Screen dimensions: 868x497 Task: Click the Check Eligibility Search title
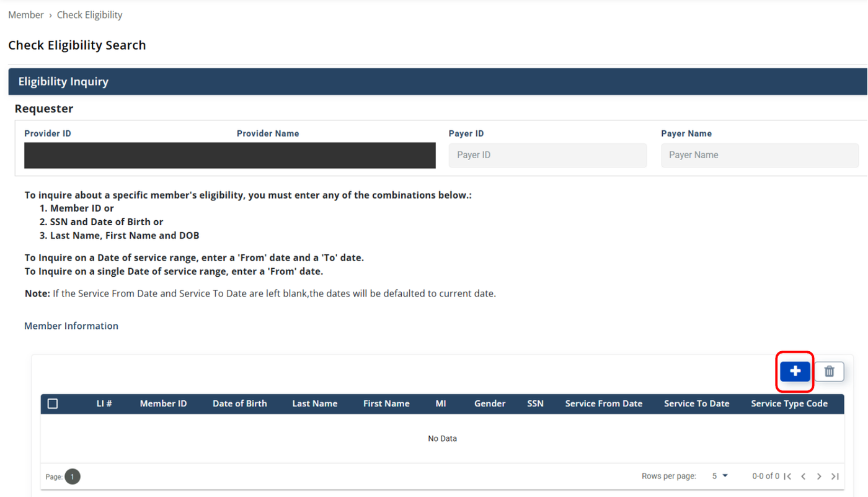[x=77, y=45]
